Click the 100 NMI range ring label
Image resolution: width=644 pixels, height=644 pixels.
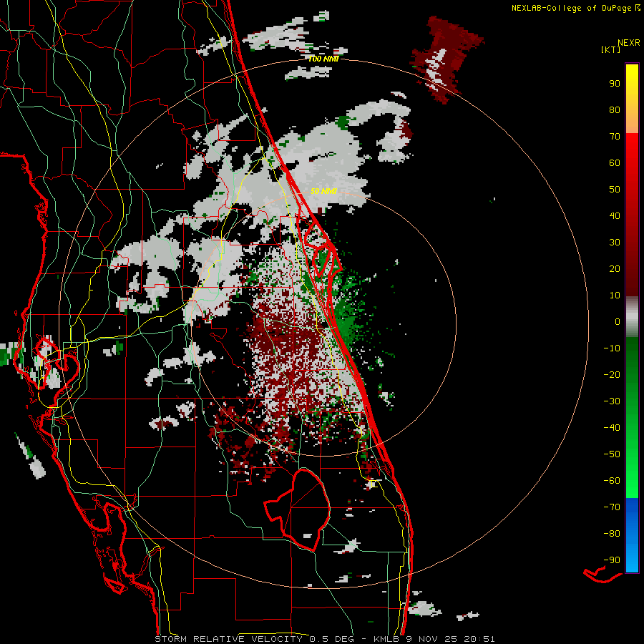[323, 59]
